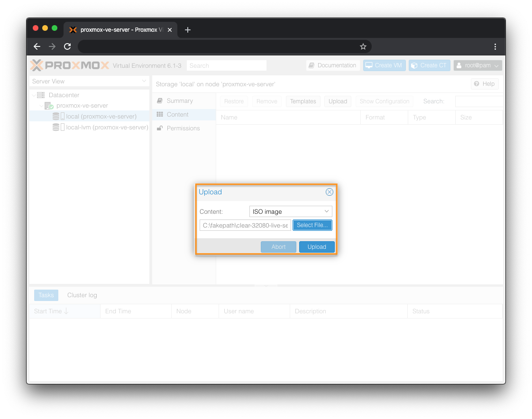Click the browser forward arrow
This screenshot has width=532, height=419.
(x=52, y=46)
